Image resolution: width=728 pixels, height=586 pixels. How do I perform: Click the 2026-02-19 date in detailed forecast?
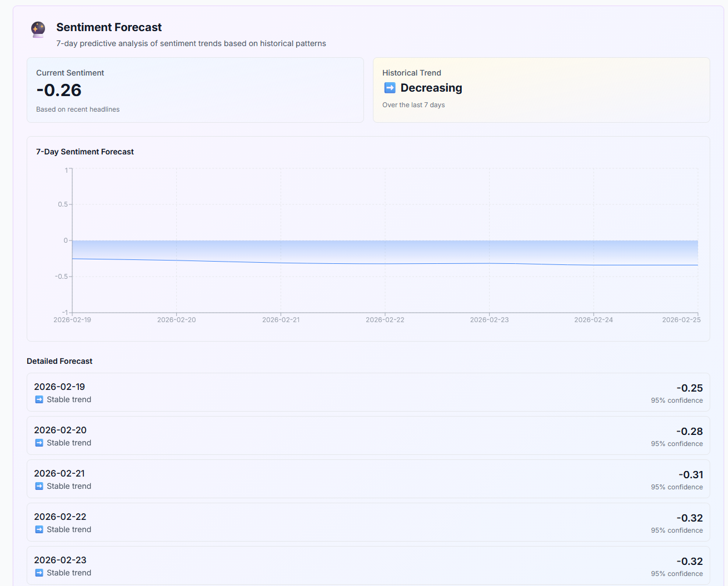59,387
